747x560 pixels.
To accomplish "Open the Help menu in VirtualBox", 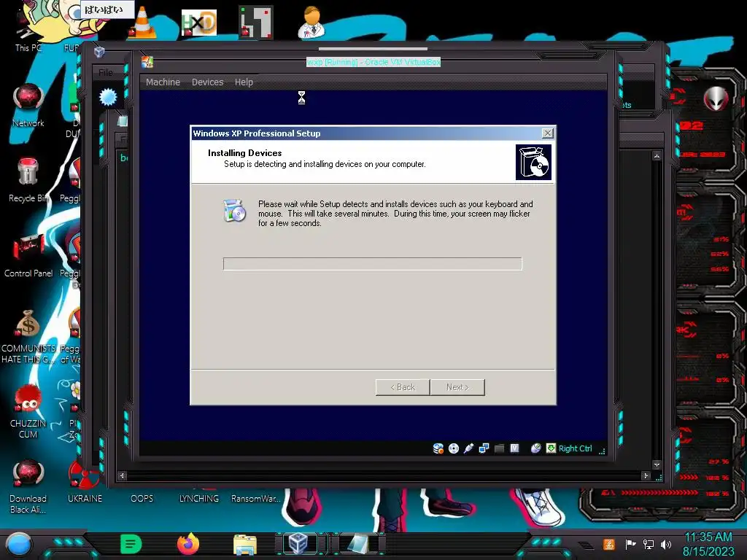I will [244, 82].
